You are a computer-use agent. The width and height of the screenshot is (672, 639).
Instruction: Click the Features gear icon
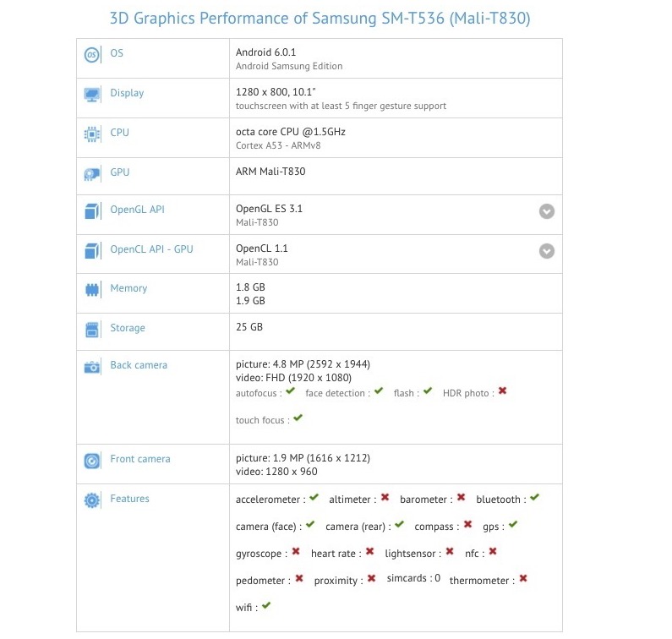92,500
